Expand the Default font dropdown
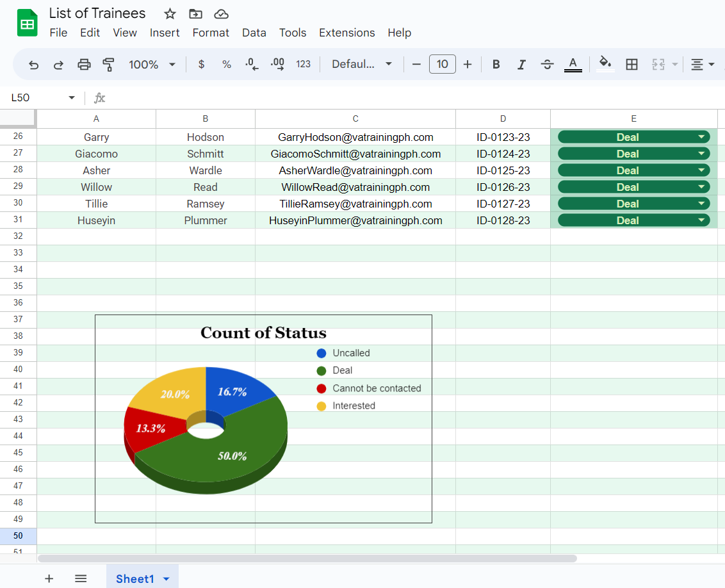Screen dimensions: 725x588 point(362,64)
